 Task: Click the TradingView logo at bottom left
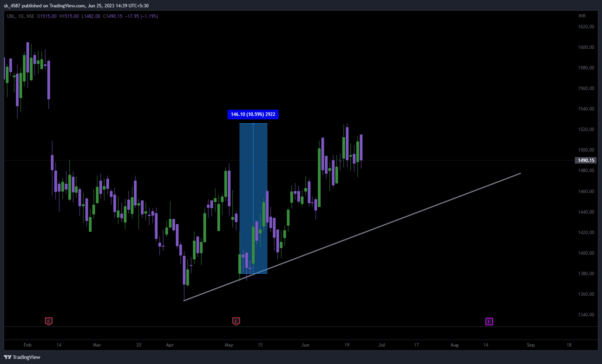pyautogui.click(x=22, y=357)
